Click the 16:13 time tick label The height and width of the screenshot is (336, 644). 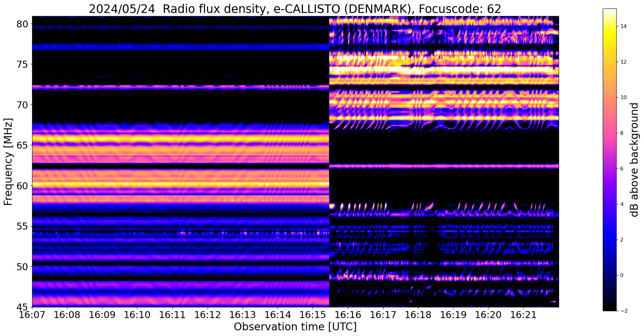[x=243, y=315]
